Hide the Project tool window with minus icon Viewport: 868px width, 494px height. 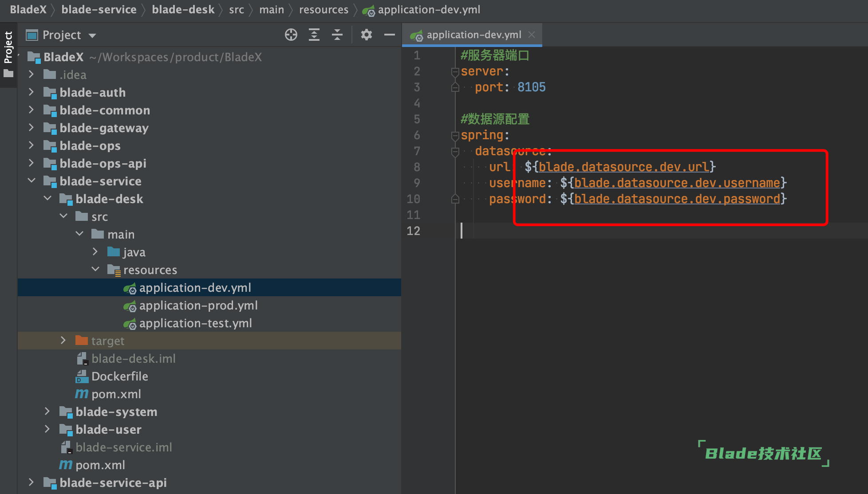(x=390, y=35)
